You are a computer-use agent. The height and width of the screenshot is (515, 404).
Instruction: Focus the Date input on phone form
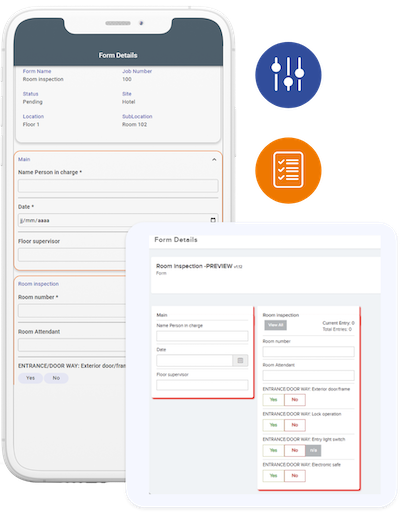pyautogui.click(x=118, y=220)
